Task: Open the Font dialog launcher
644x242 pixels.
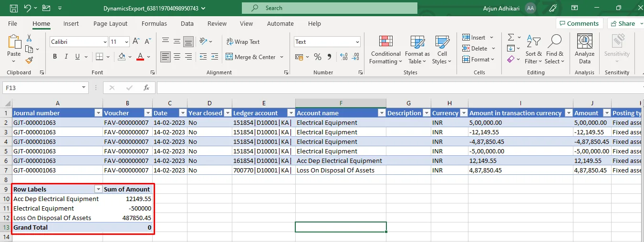Action: click(153, 72)
